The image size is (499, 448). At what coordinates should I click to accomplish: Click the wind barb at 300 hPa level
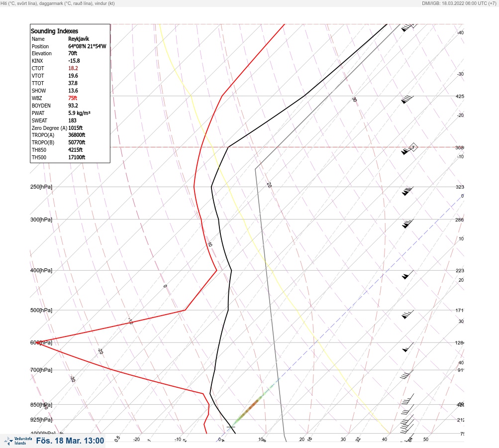tap(407, 224)
